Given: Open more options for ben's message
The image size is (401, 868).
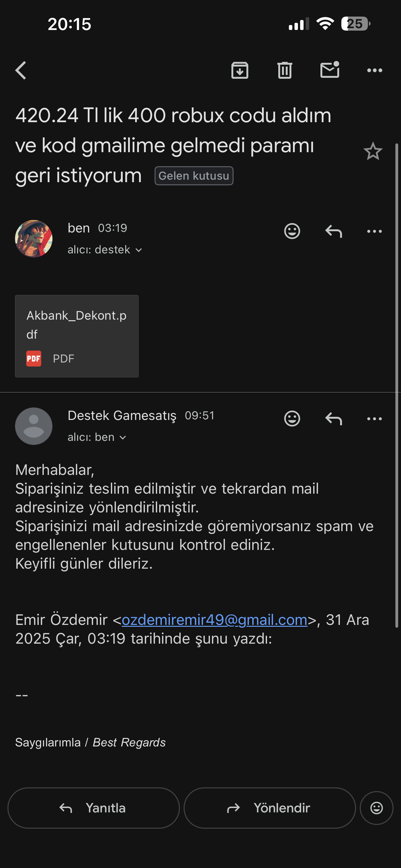Looking at the screenshot, I should click(374, 231).
